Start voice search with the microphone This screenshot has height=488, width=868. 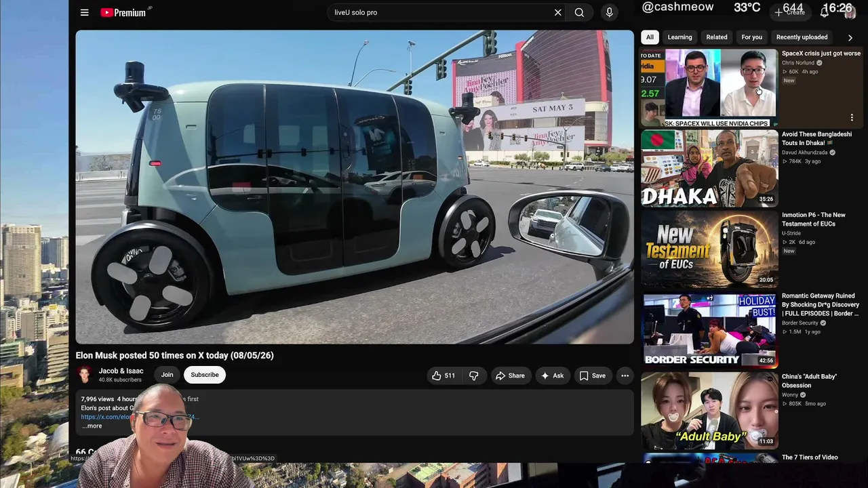609,12
